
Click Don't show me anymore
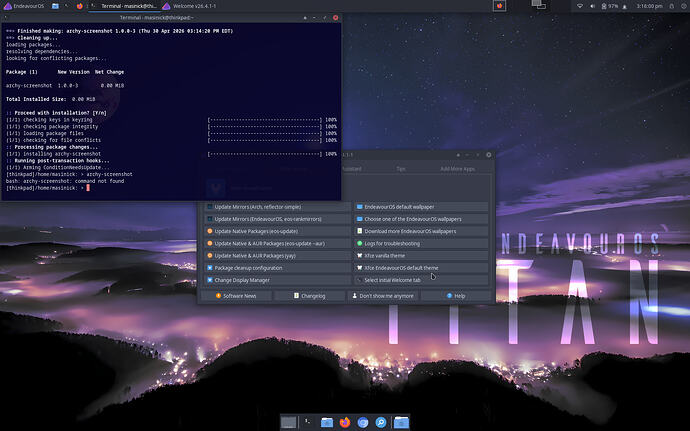click(x=383, y=296)
